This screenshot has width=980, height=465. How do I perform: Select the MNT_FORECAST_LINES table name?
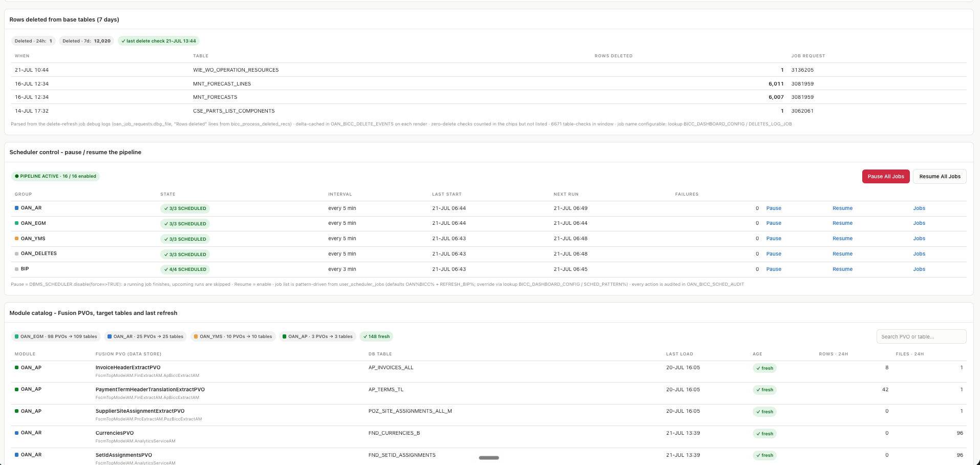pos(222,84)
